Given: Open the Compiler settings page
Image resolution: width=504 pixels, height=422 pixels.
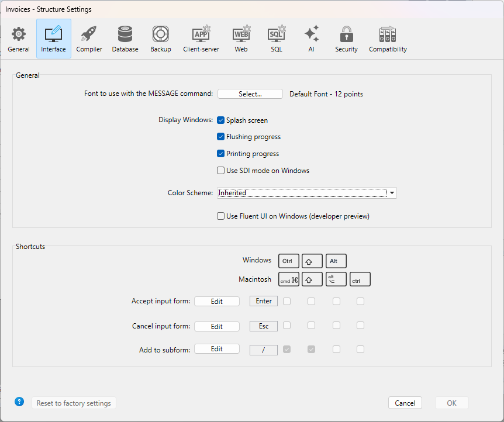Looking at the screenshot, I should (89, 39).
